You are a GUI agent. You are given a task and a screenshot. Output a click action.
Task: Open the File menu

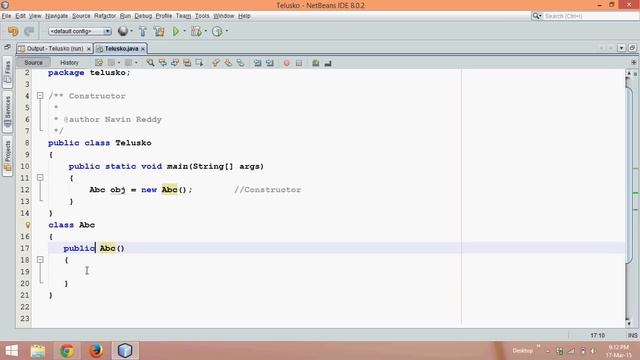point(6,16)
